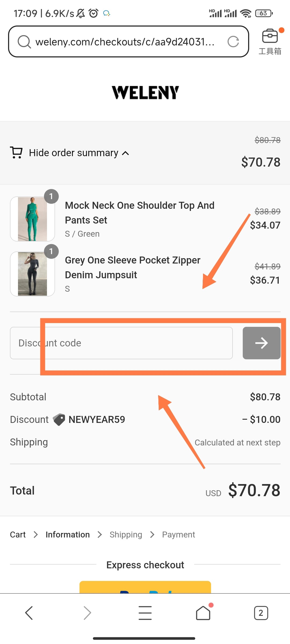Tap the search magnifier icon in address bar
This screenshot has width=290, height=644.
(x=24, y=42)
